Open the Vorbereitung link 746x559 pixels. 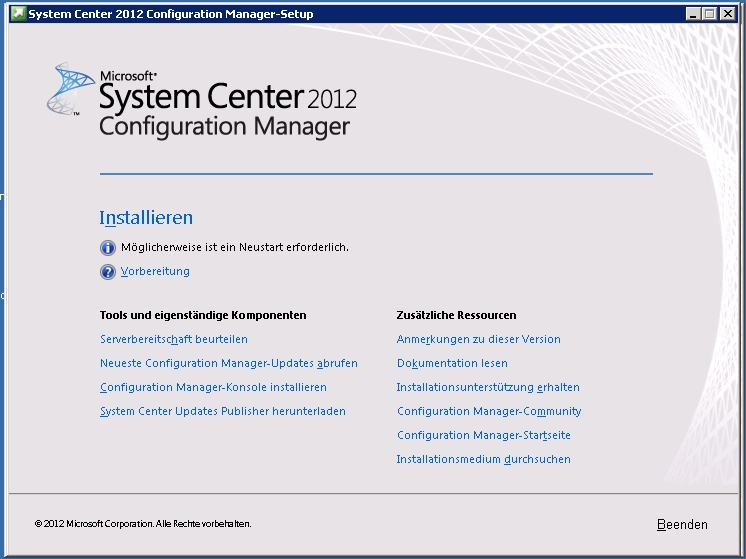tap(155, 272)
